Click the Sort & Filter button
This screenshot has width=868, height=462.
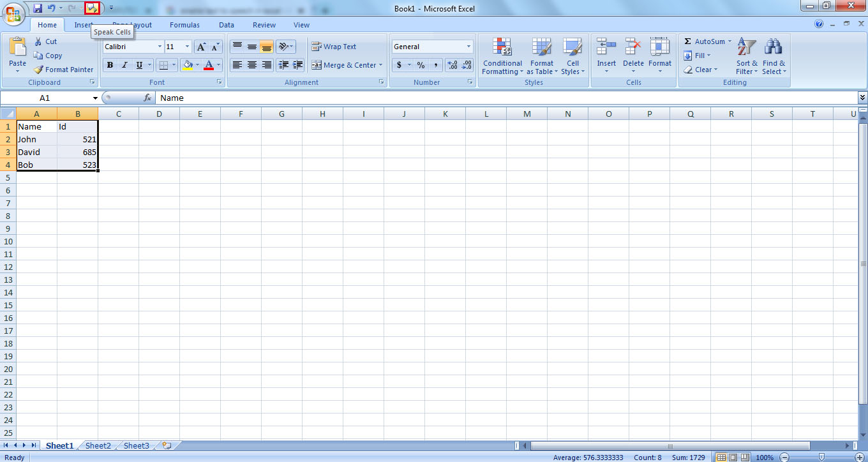click(745, 56)
